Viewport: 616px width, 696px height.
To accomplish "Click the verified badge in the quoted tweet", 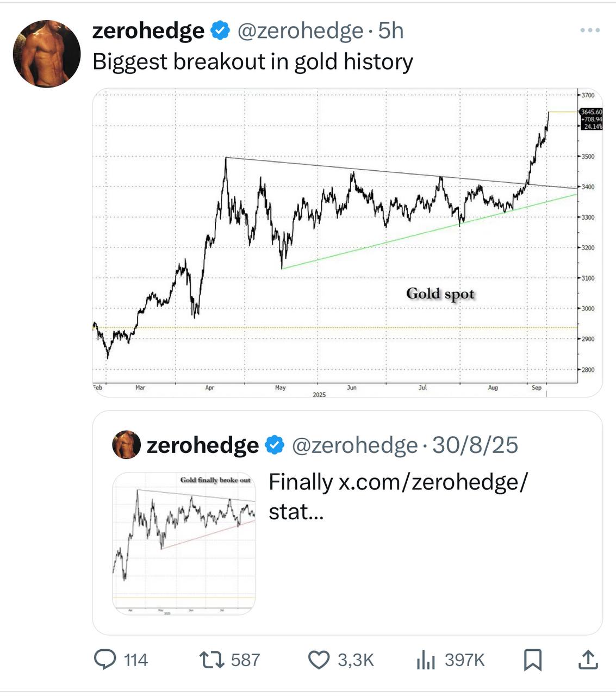I will (275, 445).
